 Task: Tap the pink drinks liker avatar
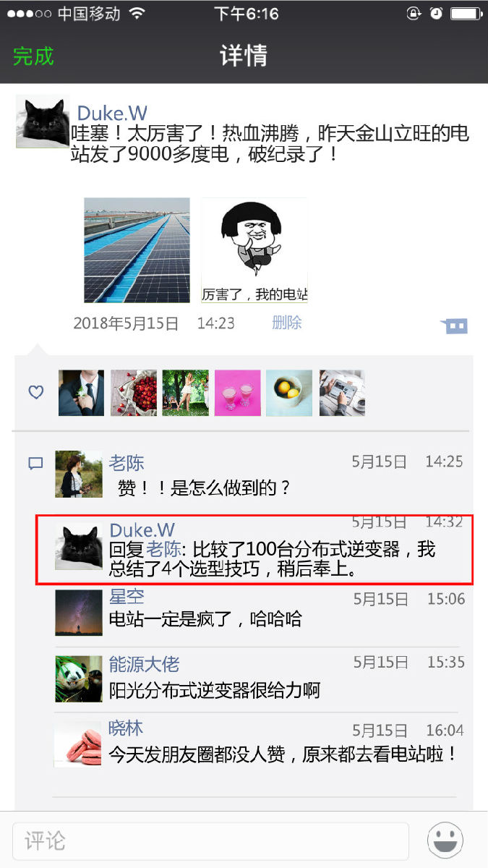(237, 393)
